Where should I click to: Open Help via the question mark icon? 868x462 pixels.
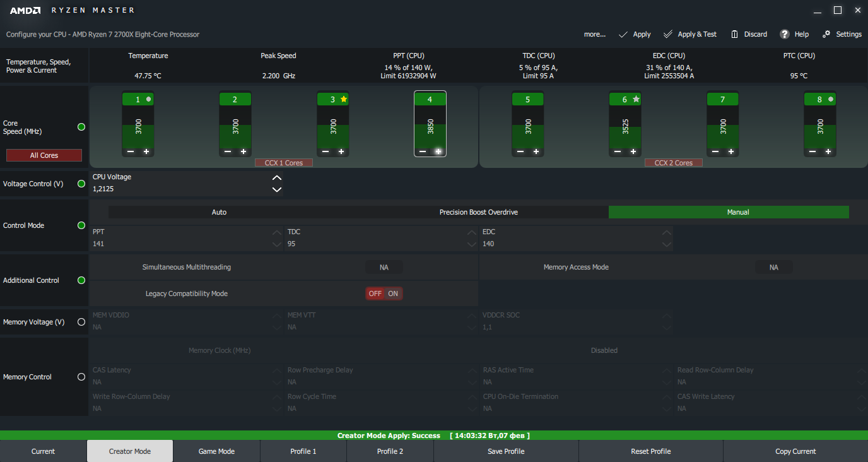click(x=785, y=34)
